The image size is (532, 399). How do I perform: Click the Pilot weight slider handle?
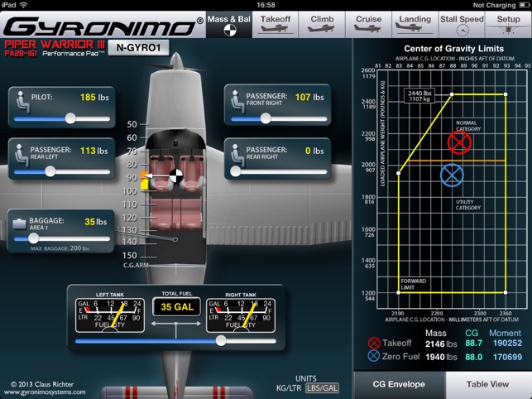coord(70,118)
